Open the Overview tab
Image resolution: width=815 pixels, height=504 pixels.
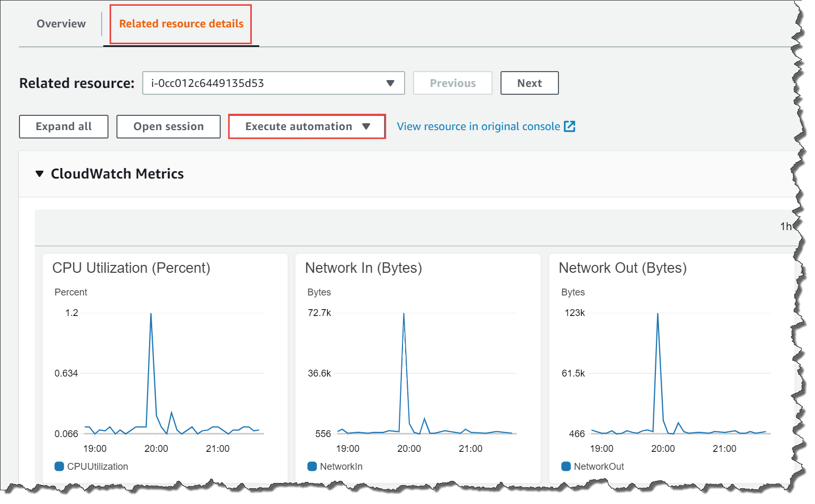coord(61,24)
